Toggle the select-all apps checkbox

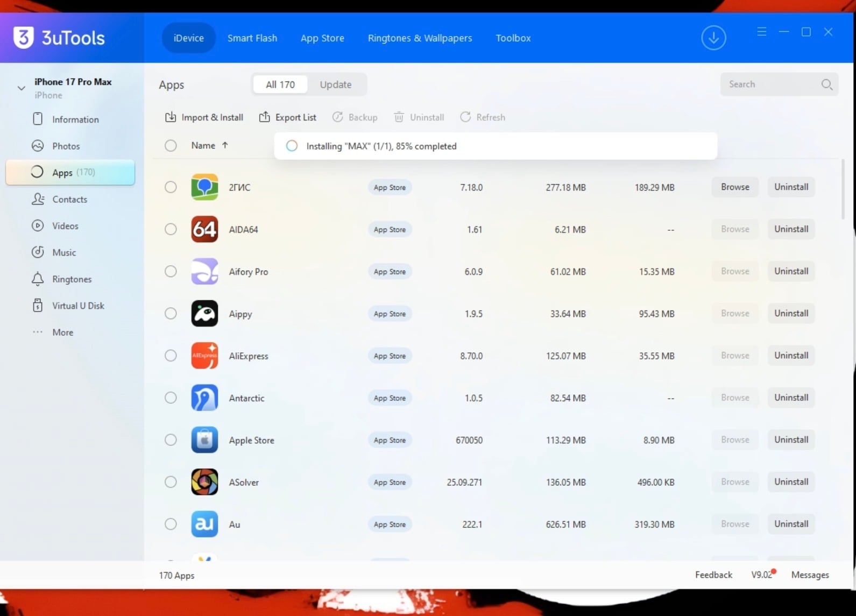point(171,145)
